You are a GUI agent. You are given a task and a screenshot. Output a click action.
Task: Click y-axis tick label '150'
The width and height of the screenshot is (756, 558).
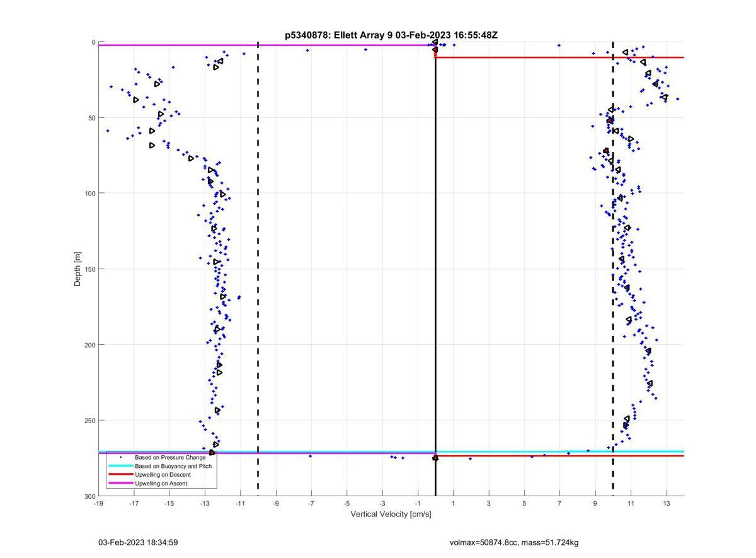click(90, 269)
